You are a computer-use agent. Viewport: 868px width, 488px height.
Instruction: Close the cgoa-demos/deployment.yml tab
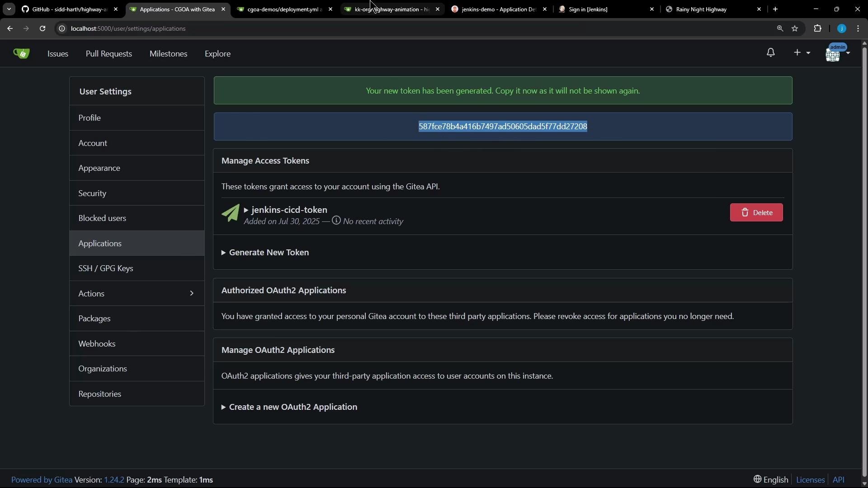tap(330, 9)
